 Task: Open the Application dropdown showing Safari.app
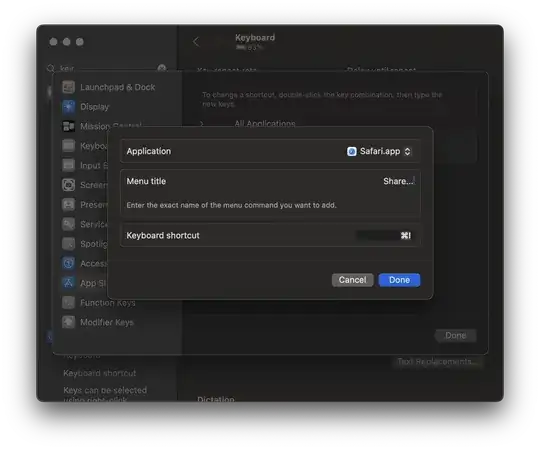pos(379,151)
